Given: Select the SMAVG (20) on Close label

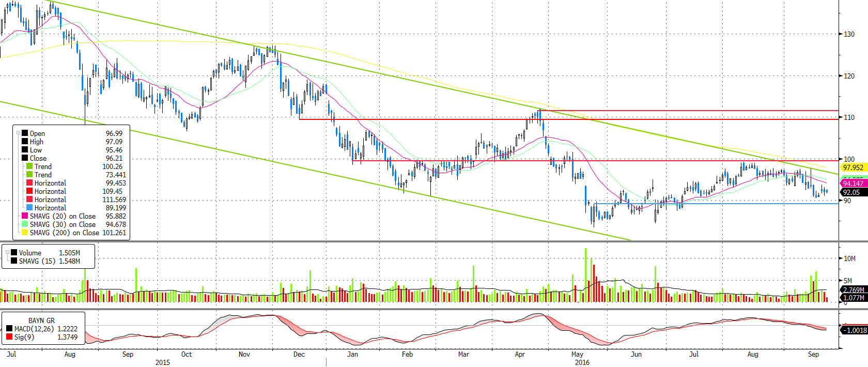Looking at the screenshot, I should point(63,216).
